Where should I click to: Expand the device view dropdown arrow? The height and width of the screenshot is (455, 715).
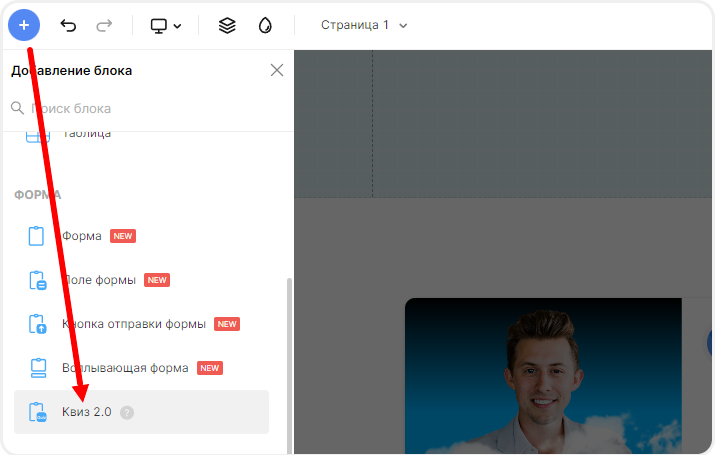click(x=178, y=26)
